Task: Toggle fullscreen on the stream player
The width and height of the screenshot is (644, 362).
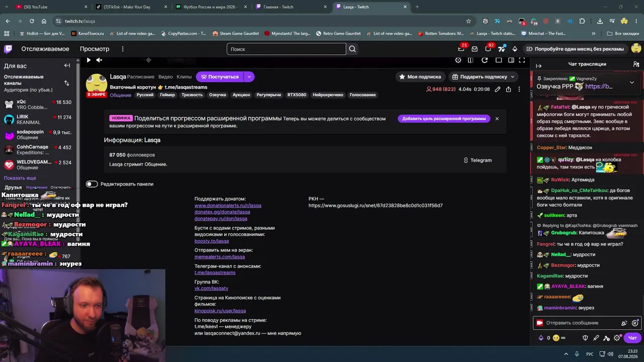Action: coord(522,60)
